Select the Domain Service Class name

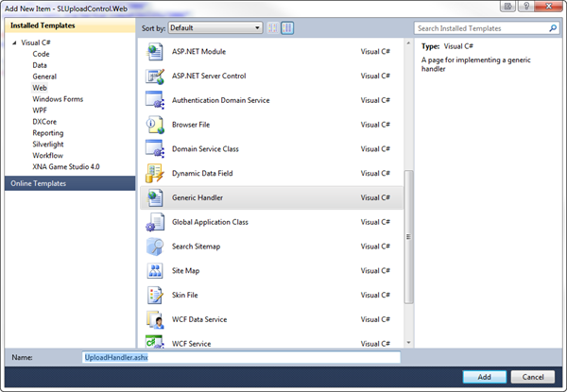click(x=205, y=149)
